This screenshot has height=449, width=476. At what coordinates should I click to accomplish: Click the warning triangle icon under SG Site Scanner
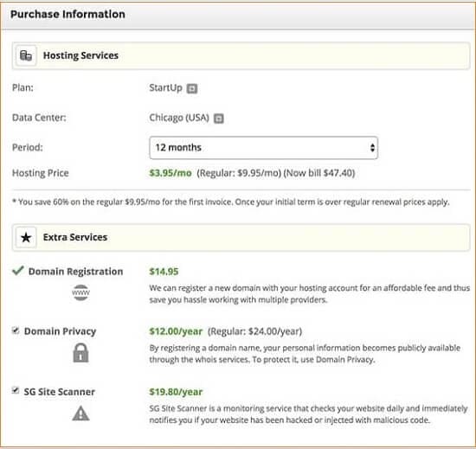point(80,414)
